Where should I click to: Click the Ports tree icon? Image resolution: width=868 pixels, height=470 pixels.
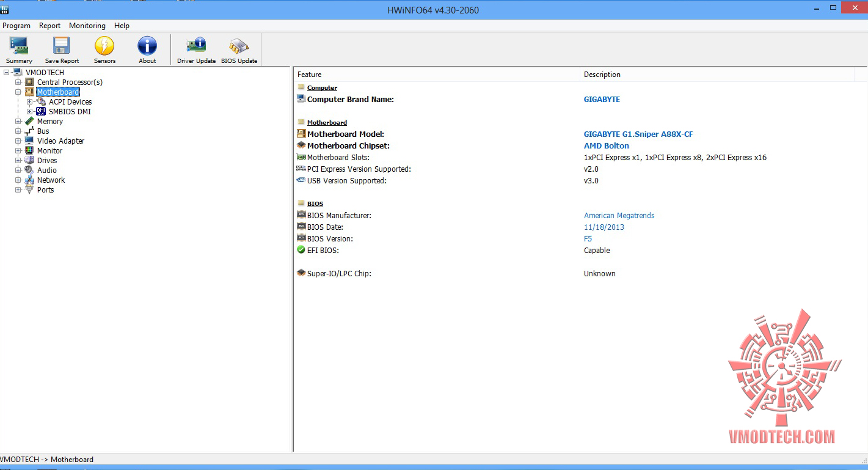pos(29,190)
